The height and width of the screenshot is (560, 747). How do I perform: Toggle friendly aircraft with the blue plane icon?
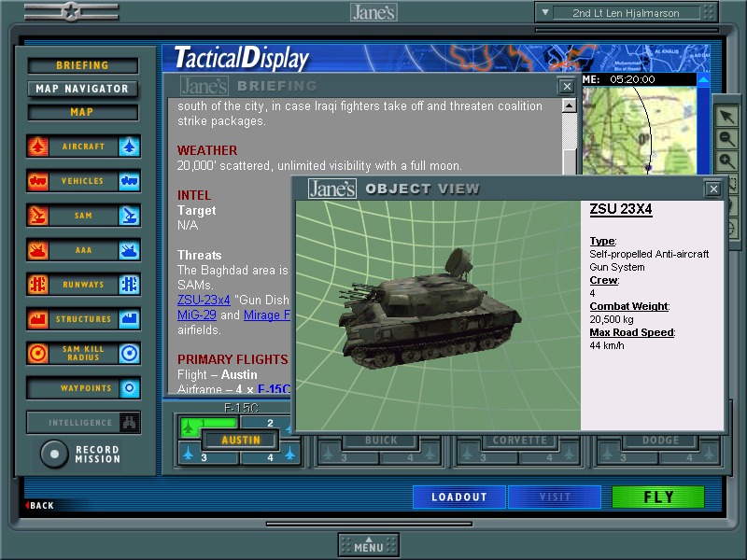[129, 147]
